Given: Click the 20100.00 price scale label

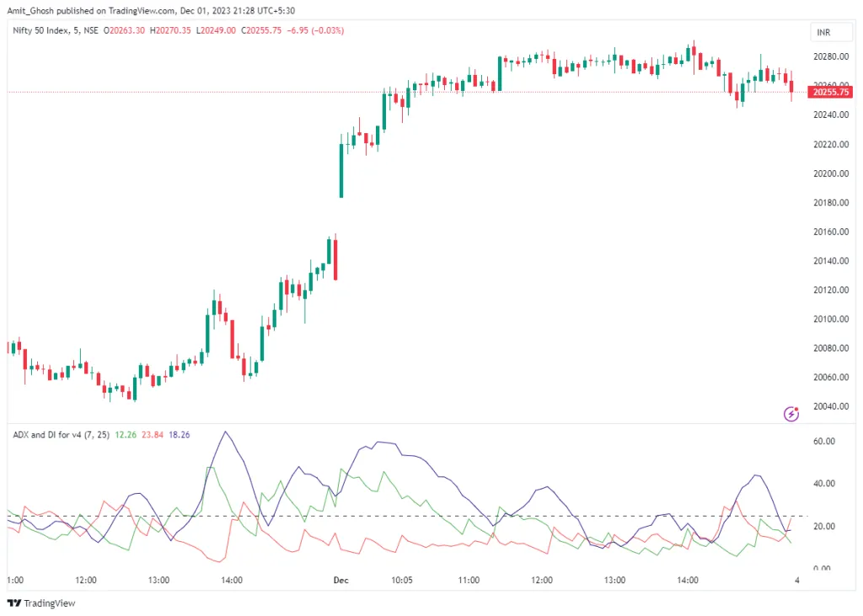Looking at the screenshot, I should [x=829, y=319].
